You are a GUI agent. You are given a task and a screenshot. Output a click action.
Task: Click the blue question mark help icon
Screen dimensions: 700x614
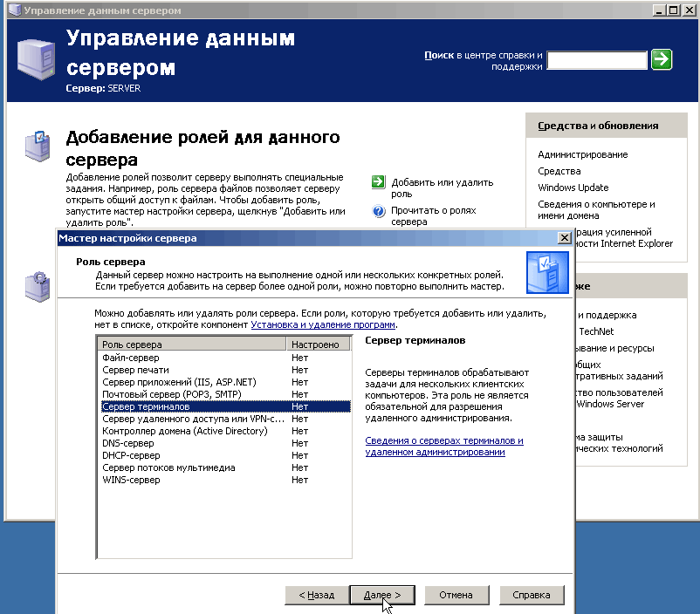378,211
